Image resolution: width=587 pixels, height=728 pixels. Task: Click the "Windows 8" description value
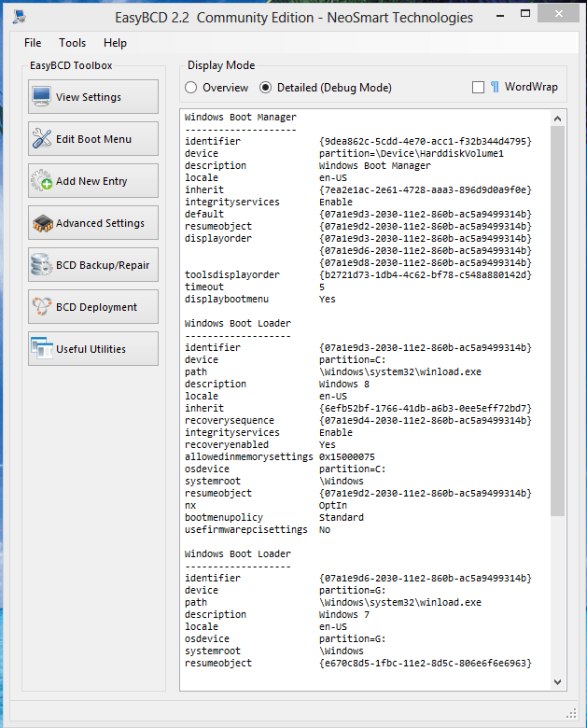(x=344, y=384)
